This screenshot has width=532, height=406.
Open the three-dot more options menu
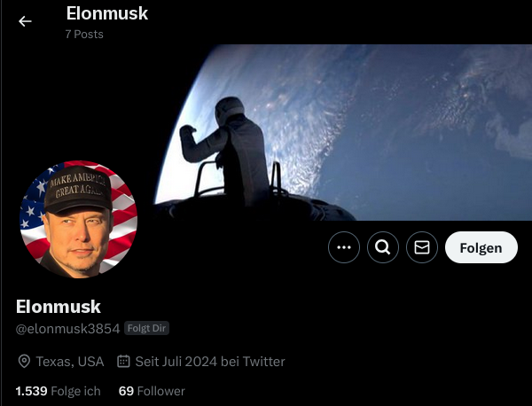(344, 247)
